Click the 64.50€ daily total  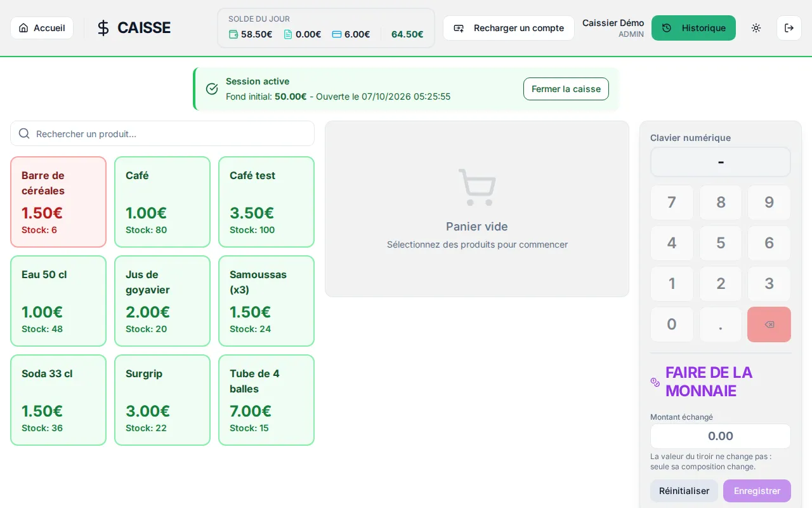point(407,34)
